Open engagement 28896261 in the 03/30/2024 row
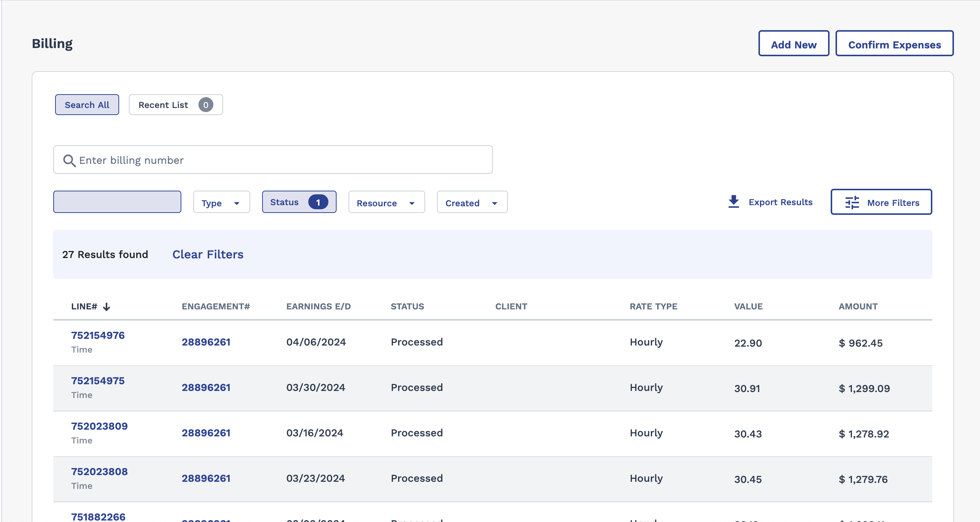 206,387
